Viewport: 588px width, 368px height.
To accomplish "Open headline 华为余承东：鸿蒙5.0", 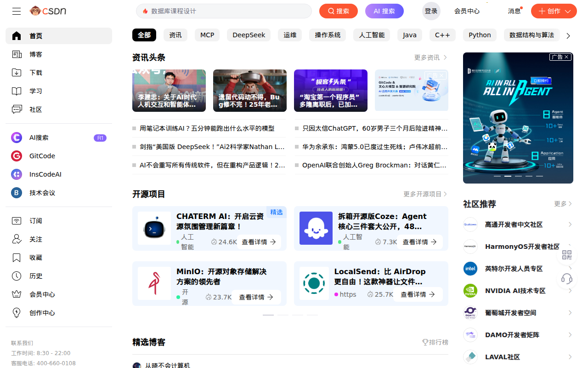I will point(375,147).
